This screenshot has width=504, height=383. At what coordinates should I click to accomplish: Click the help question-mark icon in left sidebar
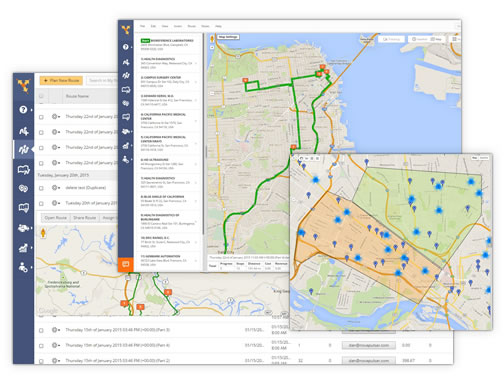pos(23,109)
